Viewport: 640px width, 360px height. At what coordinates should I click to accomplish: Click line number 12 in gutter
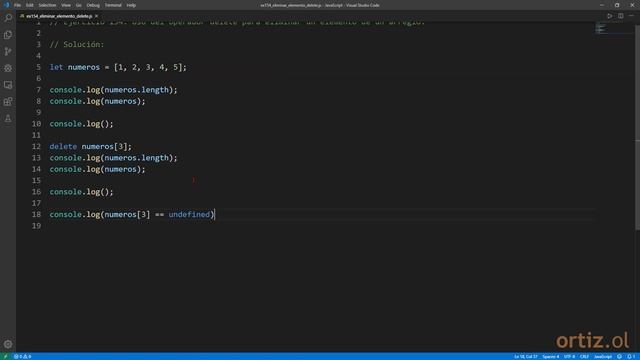[x=36, y=146]
